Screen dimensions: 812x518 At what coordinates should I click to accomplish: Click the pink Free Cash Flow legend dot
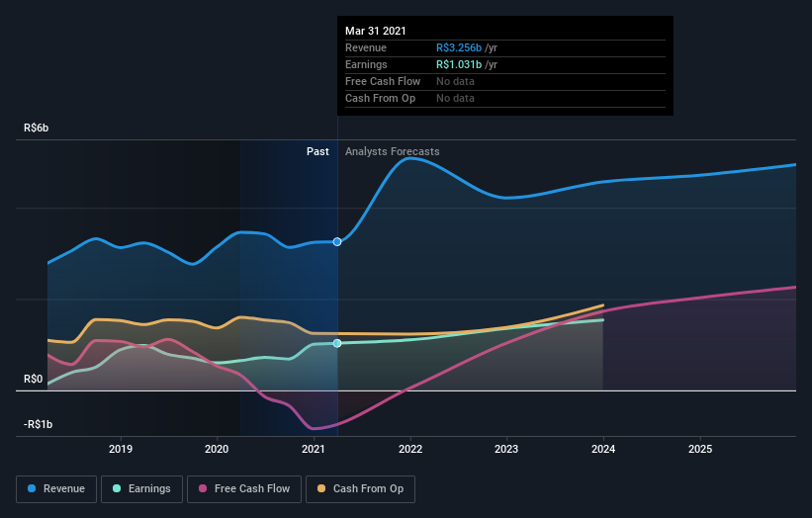[203, 488]
